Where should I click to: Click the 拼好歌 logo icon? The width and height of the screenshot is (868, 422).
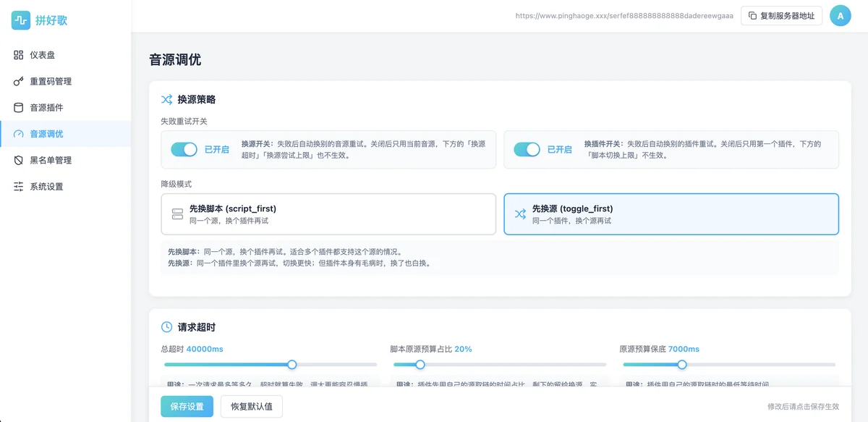pos(21,20)
